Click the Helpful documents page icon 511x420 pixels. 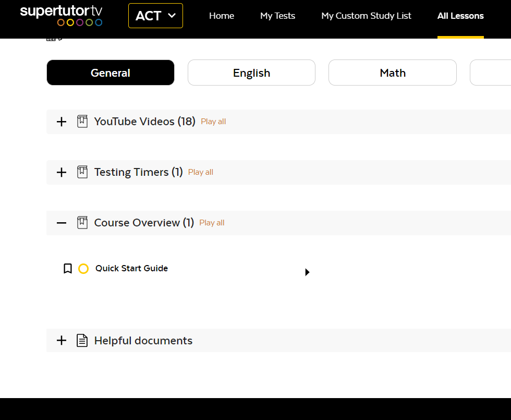[82, 341]
